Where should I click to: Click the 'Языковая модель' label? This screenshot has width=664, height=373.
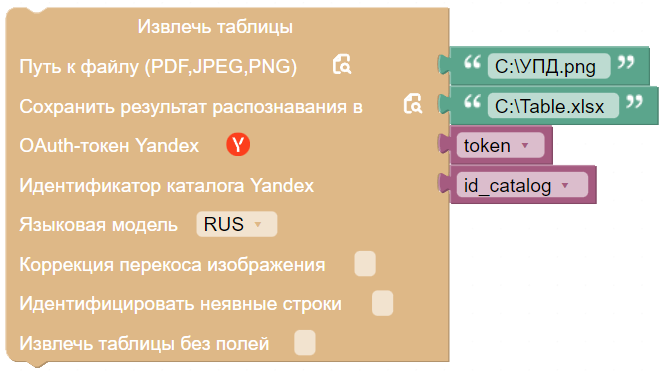coord(98,224)
